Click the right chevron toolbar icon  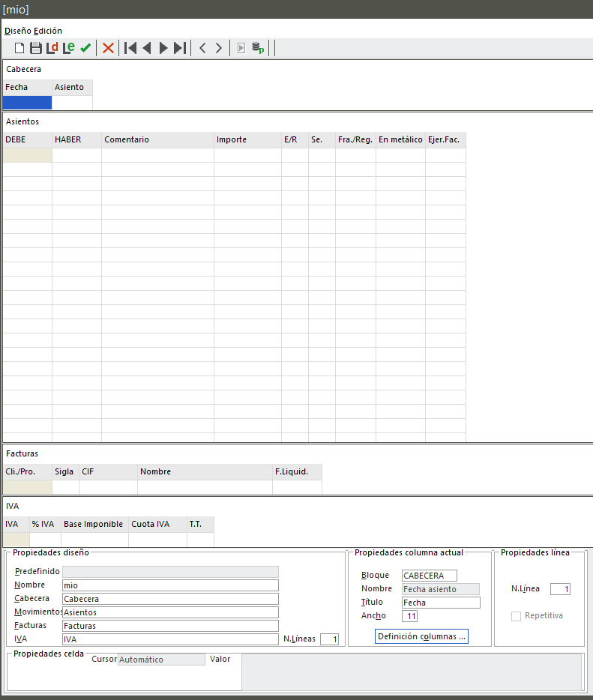coord(219,48)
